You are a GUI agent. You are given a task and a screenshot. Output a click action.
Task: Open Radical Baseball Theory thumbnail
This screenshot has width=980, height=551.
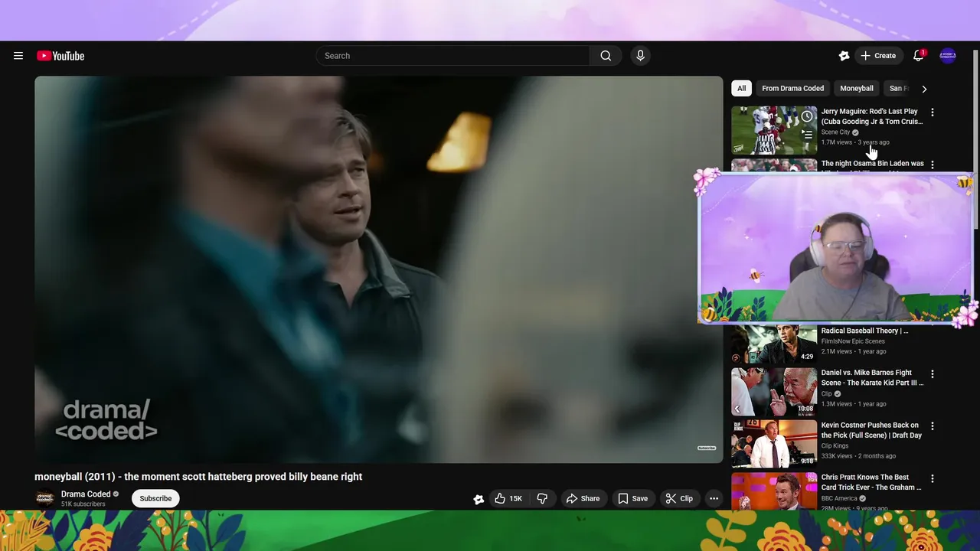(773, 344)
